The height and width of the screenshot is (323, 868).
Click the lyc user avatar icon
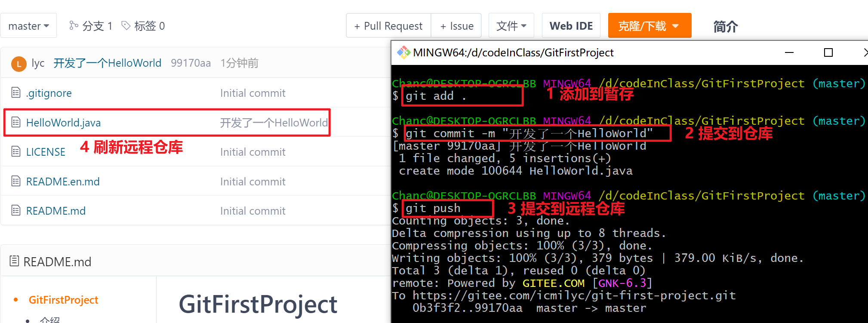[x=18, y=64]
